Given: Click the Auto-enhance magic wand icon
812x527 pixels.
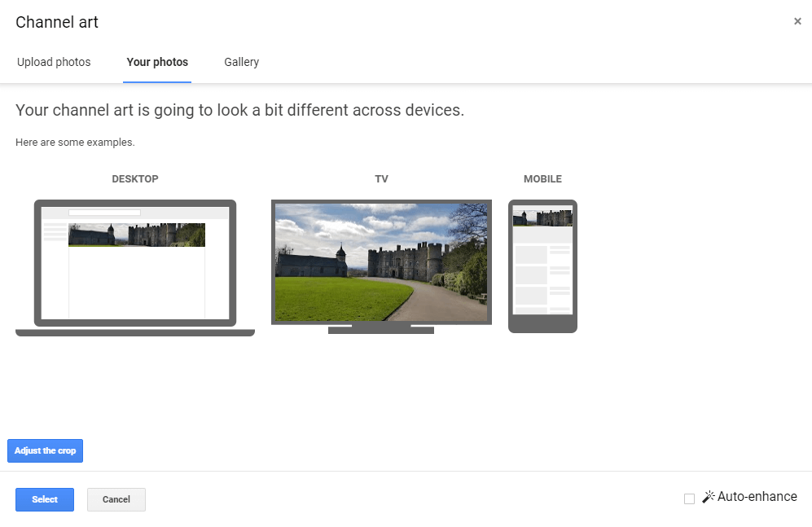Looking at the screenshot, I should (x=708, y=497).
